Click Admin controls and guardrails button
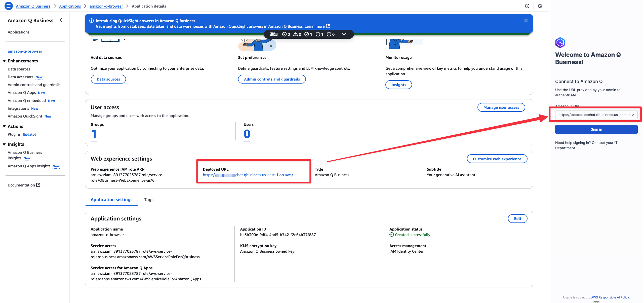 (x=272, y=79)
